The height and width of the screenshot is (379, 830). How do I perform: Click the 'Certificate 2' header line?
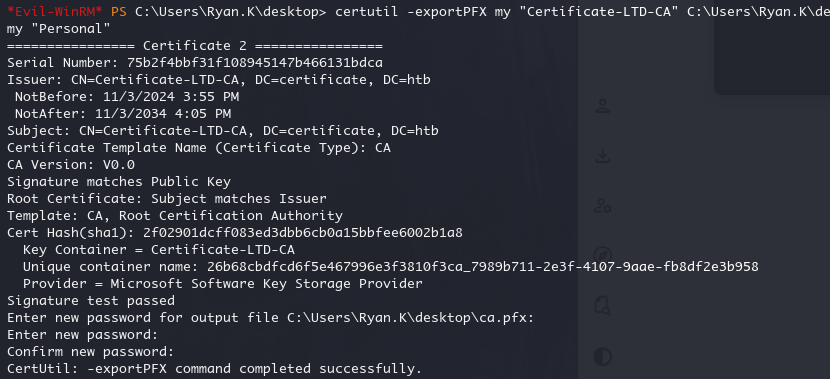pyautogui.click(x=195, y=46)
